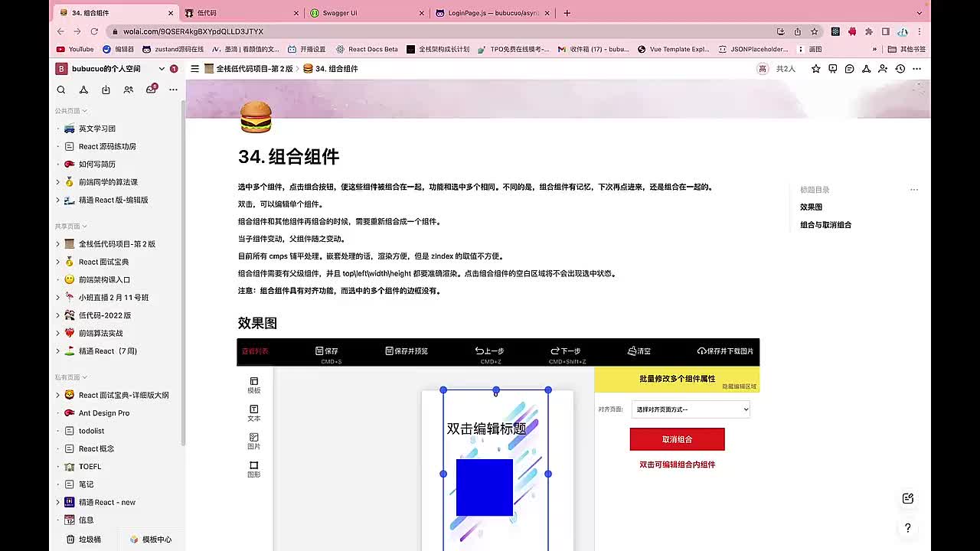Expand the 全栈低代码项目-第2版 sidebar item

click(58, 244)
